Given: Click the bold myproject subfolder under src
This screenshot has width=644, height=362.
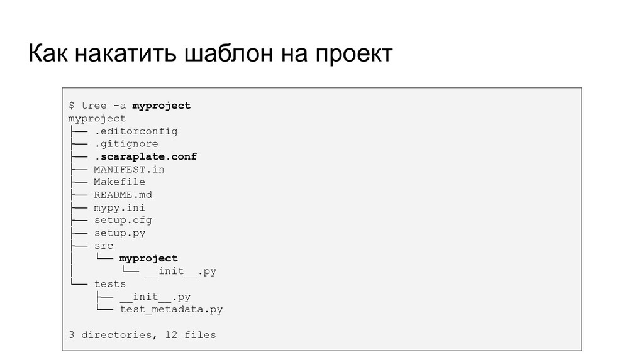Looking at the screenshot, I should (x=148, y=258).
